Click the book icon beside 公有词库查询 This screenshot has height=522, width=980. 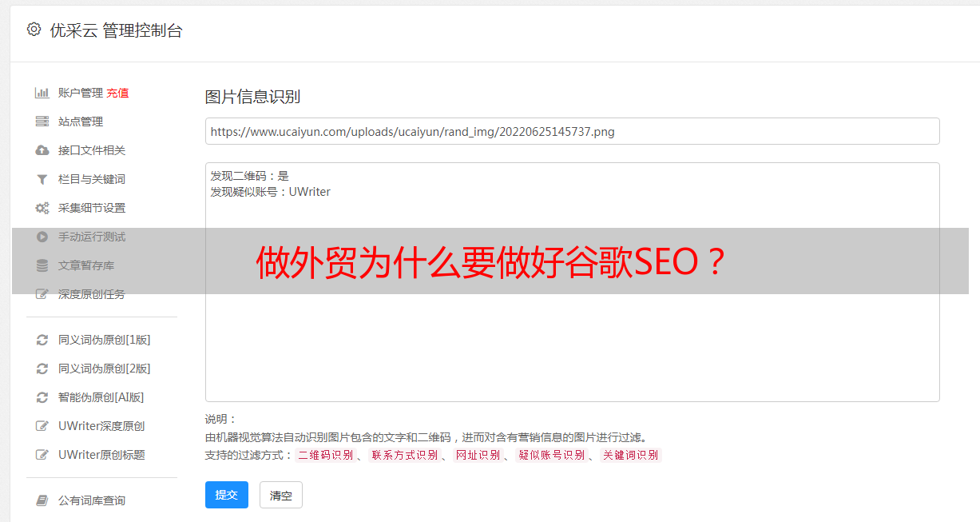(x=42, y=500)
